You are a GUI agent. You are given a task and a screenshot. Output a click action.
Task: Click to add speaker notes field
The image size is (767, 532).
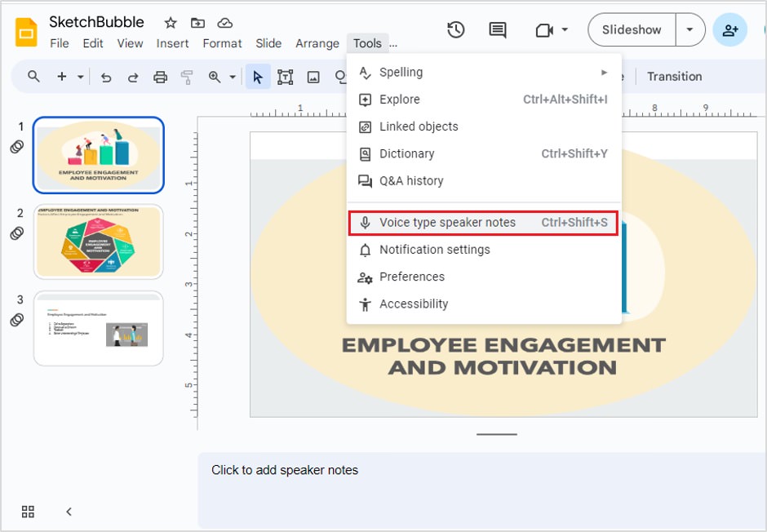click(x=481, y=490)
